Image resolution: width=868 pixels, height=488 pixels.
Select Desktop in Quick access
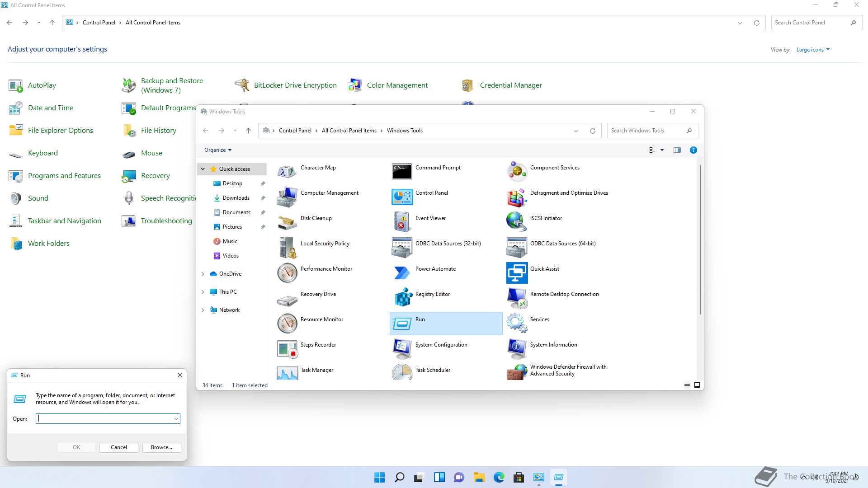(232, 183)
